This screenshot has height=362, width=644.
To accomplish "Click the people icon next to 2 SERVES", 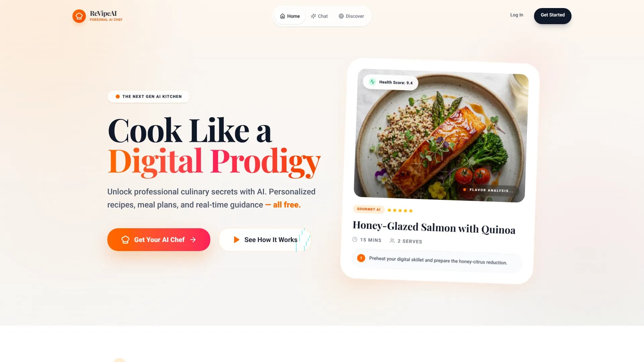I will click(392, 241).
